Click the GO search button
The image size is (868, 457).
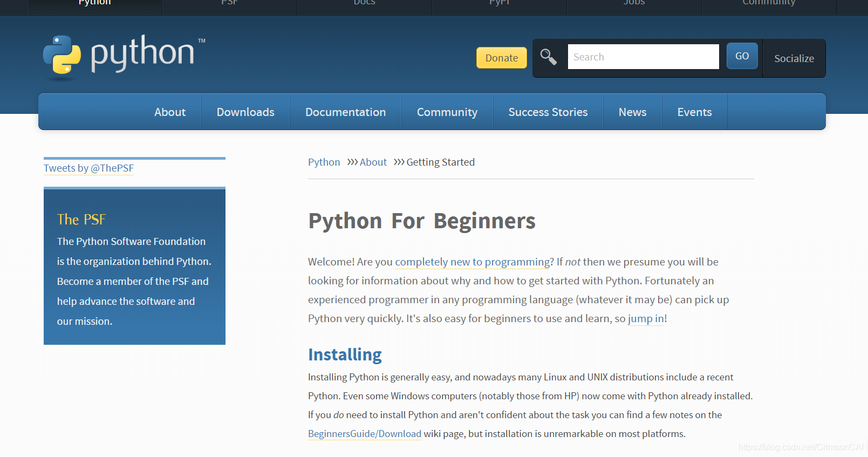742,56
